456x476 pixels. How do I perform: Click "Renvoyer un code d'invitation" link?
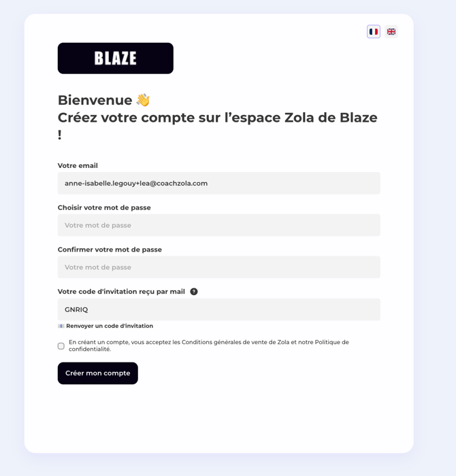(x=110, y=326)
